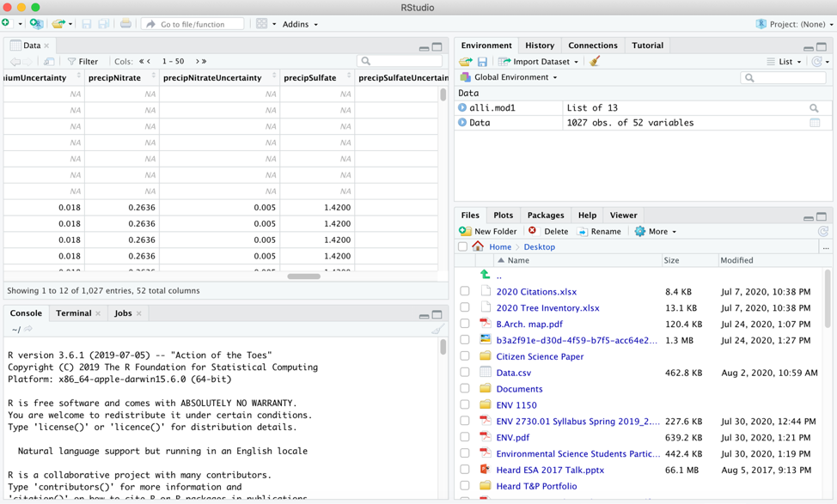Click the load workspace folder icon

coord(465,62)
